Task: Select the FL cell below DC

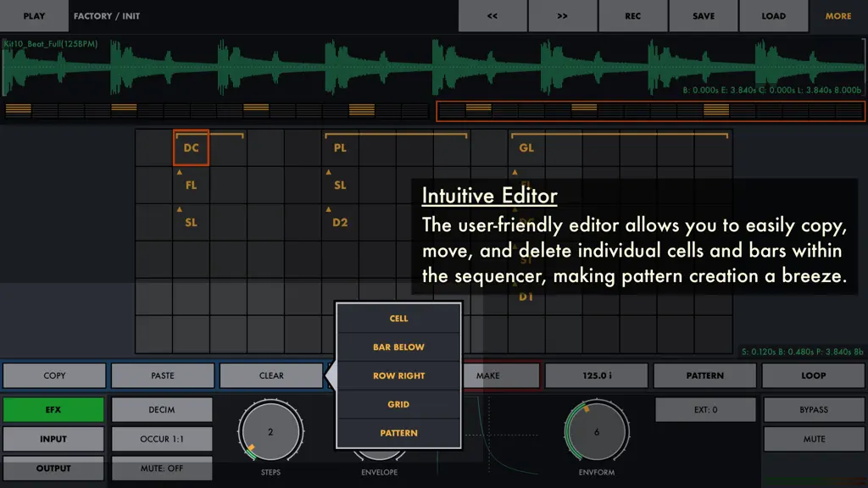Action: tap(191, 186)
